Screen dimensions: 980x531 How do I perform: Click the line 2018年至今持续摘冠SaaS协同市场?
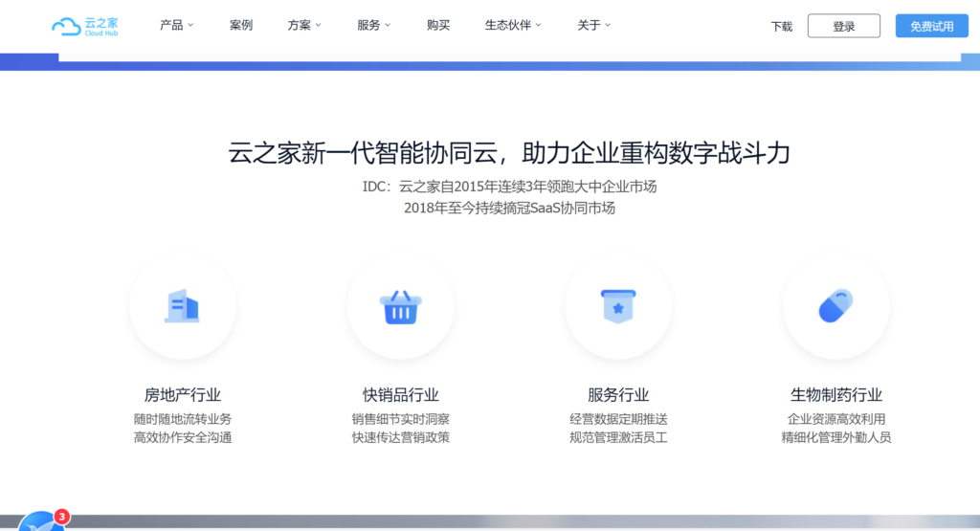click(509, 208)
